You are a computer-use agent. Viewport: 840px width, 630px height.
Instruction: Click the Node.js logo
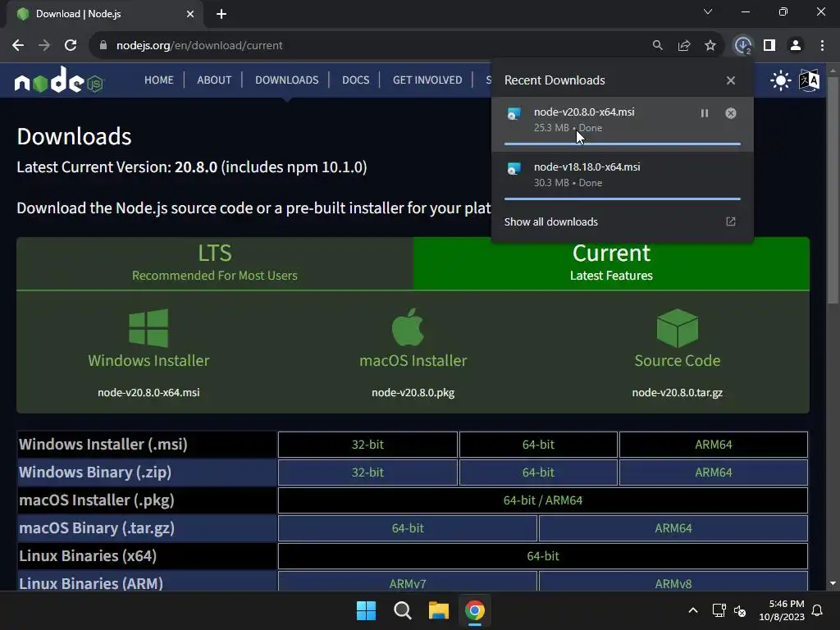point(59,80)
